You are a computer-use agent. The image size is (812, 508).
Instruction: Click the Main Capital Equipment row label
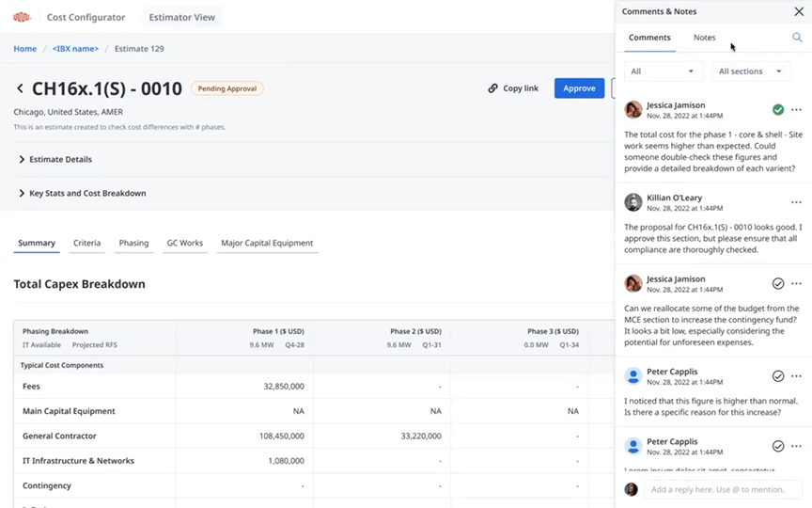pos(69,411)
